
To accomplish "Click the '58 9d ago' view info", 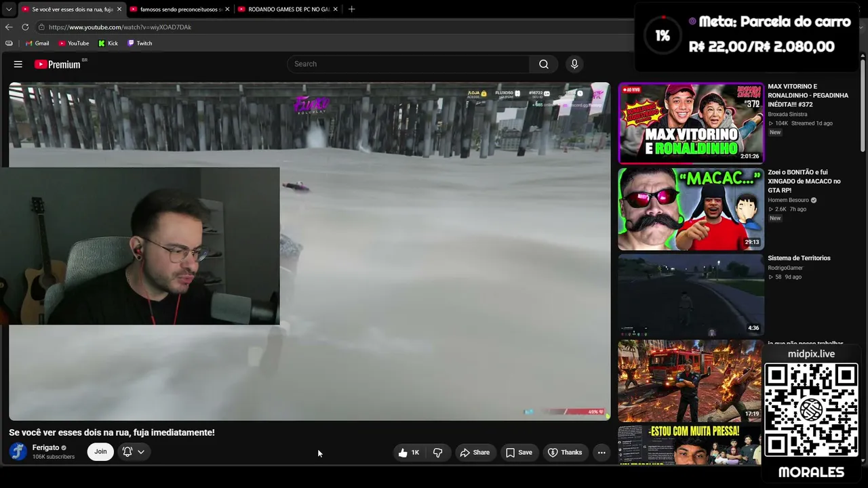I will 785,277.
